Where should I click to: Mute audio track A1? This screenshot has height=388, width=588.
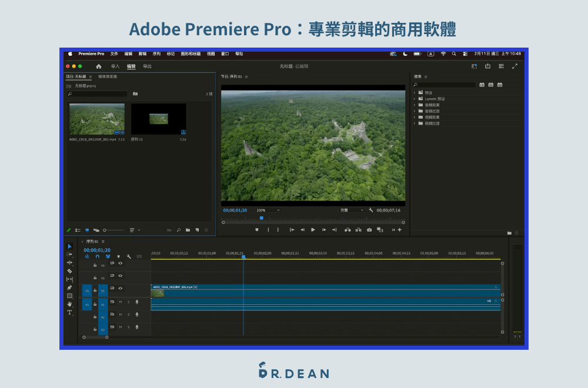(121, 302)
